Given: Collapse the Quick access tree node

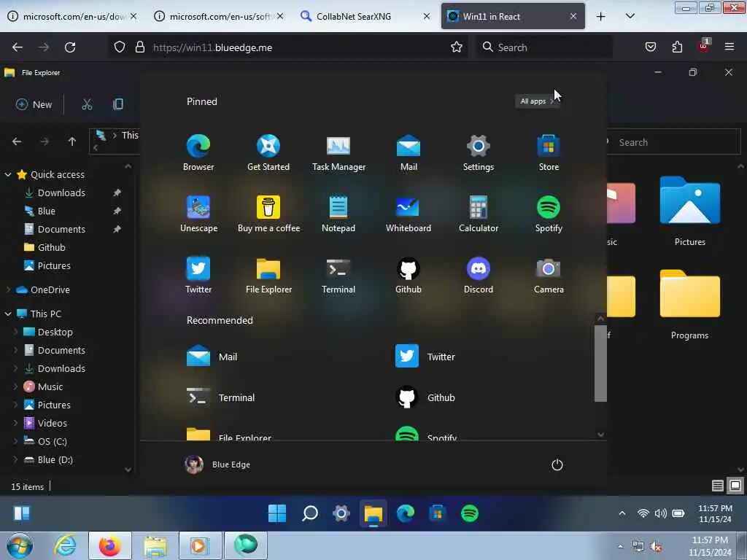Looking at the screenshot, I should click(x=8, y=175).
